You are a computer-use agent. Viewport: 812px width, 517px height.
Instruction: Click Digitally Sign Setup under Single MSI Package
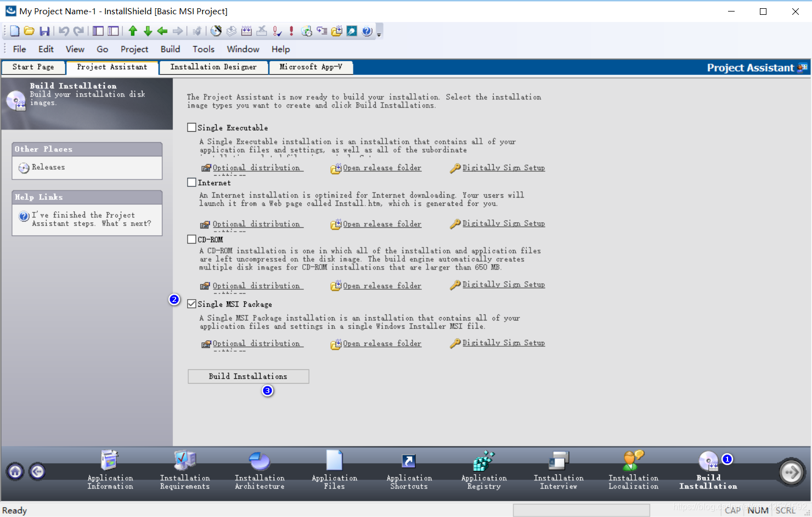coord(504,342)
